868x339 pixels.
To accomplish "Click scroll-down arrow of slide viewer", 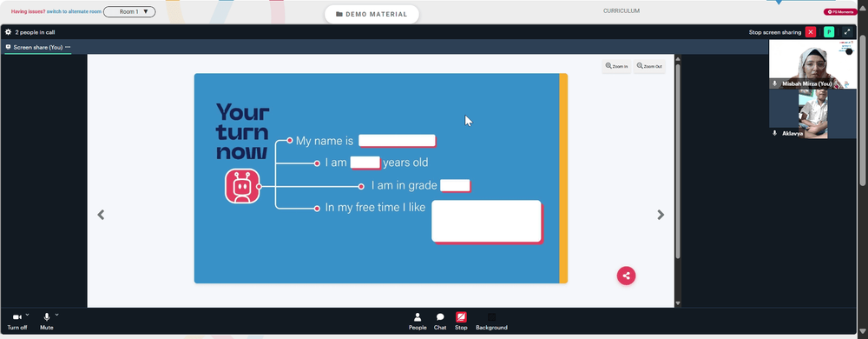I will click(x=678, y=303).
